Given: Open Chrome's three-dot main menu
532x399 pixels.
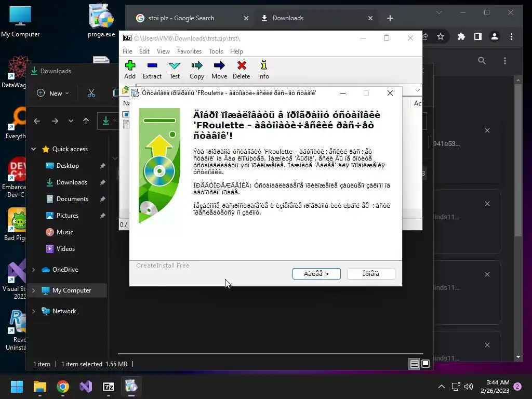Looking at the screenshot, I should pos(511,37).
